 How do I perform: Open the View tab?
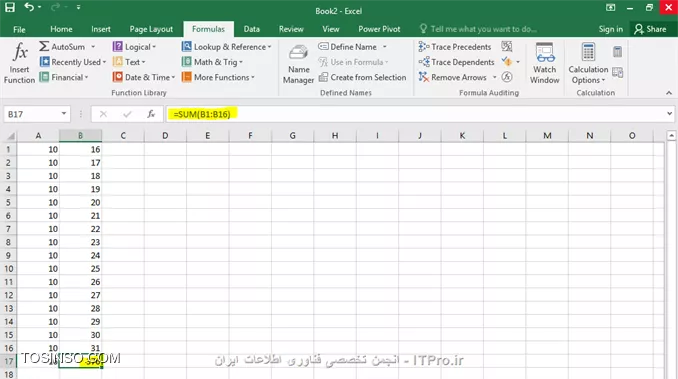click(330, 29)
